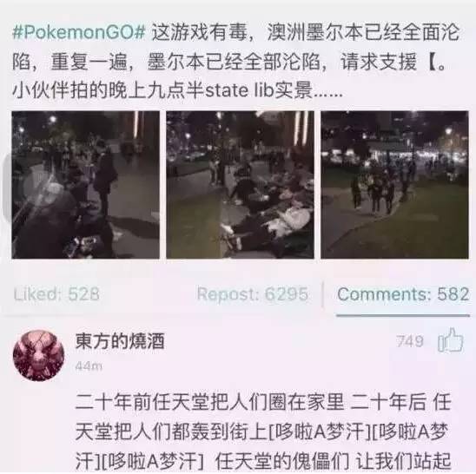Click the 44m comment timestamp
The image size is (476, 474).
coord(89,366)
